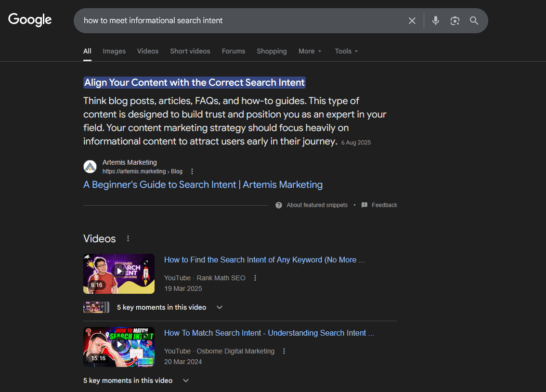Open the Beginner's Guide to Search Intent link
Image resolution: width=546 pixels, height=392 pixels.
click(203, 184)
